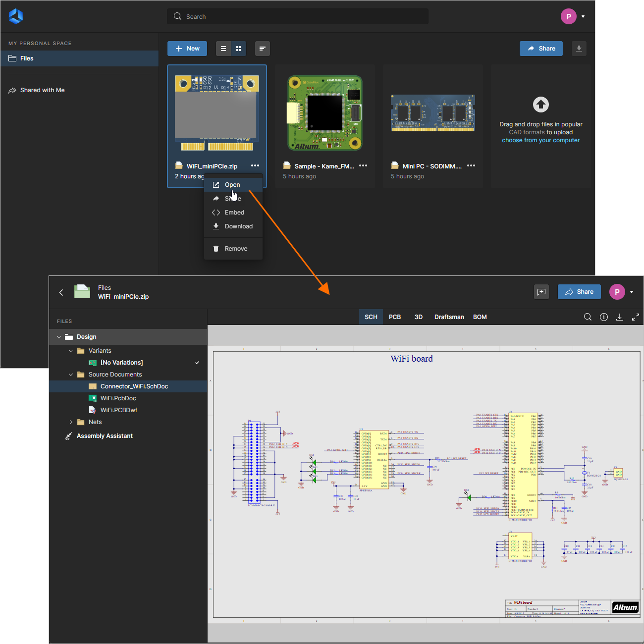Open more options for Mini PC - SODIMM

471,165
